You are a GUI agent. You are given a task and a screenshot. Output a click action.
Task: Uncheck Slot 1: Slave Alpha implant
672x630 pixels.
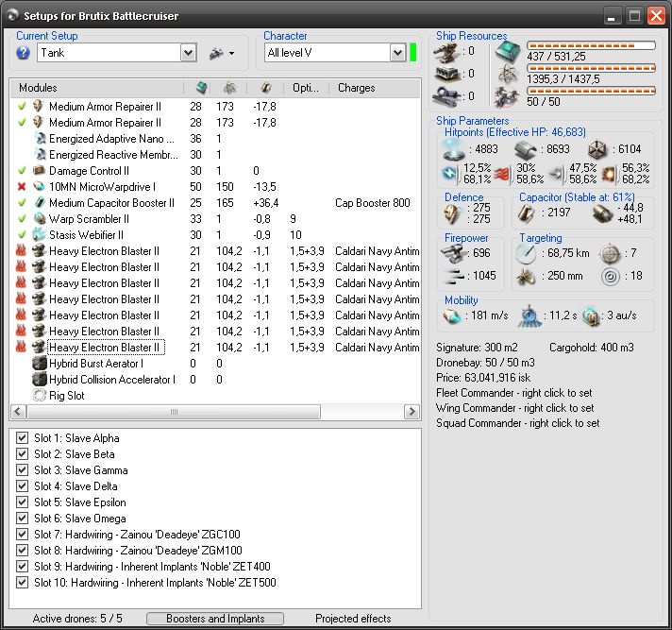tap(23, 438)
